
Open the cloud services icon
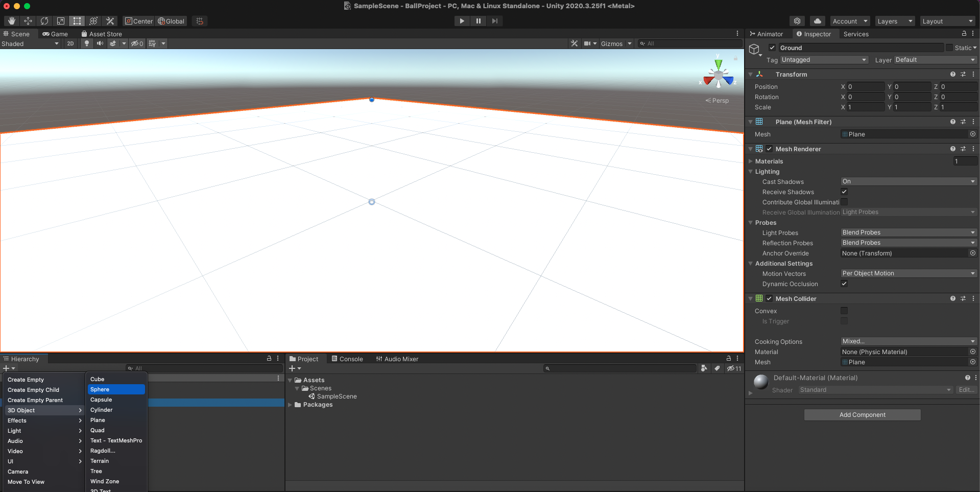tap(817, 21)
